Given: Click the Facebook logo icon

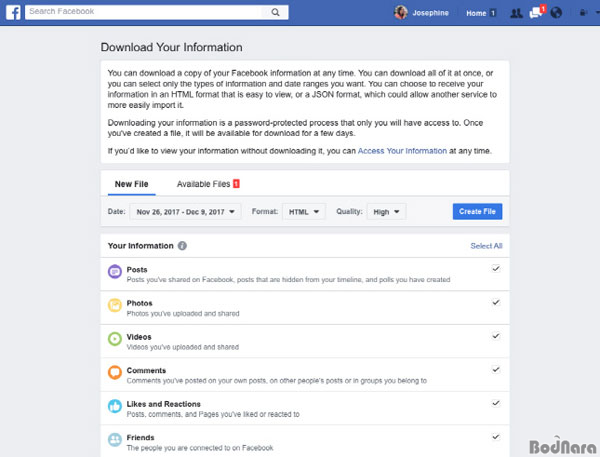Looking at the screenshot, I should [x=13, y=13].
